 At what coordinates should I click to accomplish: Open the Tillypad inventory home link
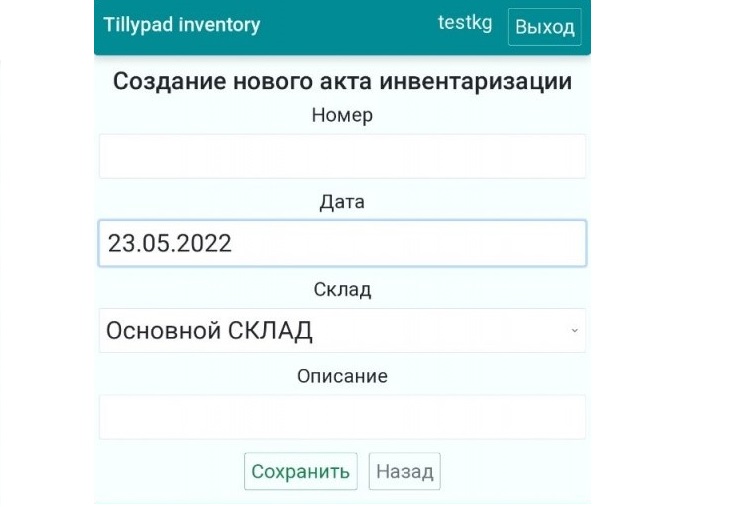click(181, 25)
